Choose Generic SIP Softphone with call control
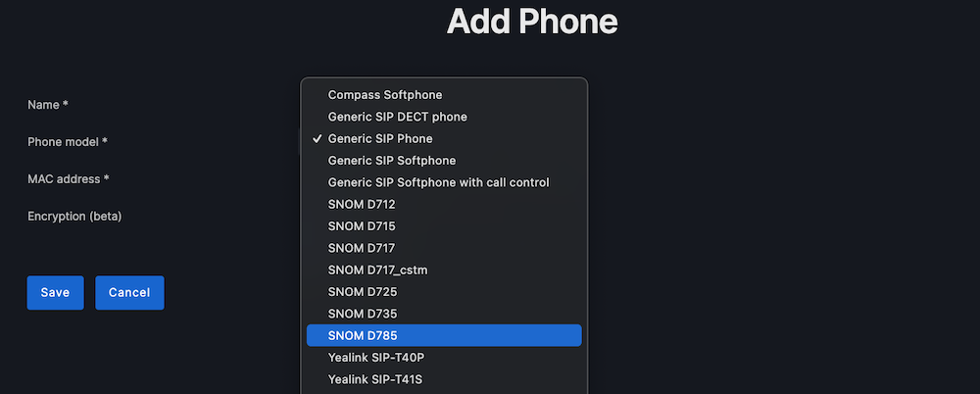 point(438,182)
